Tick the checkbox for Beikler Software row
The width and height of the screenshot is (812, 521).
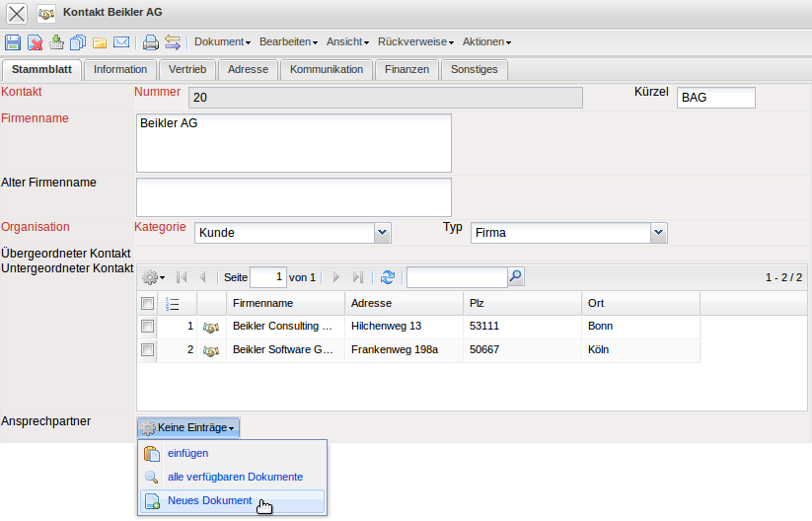point(147,349)
